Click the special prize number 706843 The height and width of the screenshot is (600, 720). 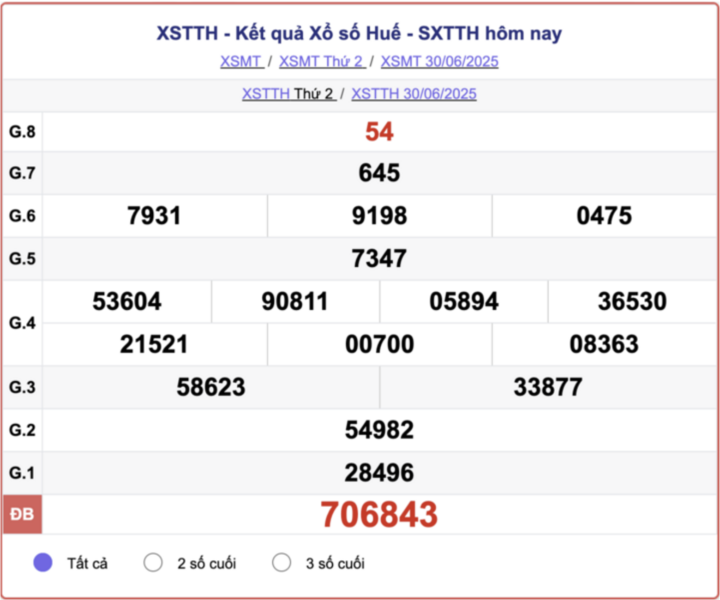pos(379,514)
